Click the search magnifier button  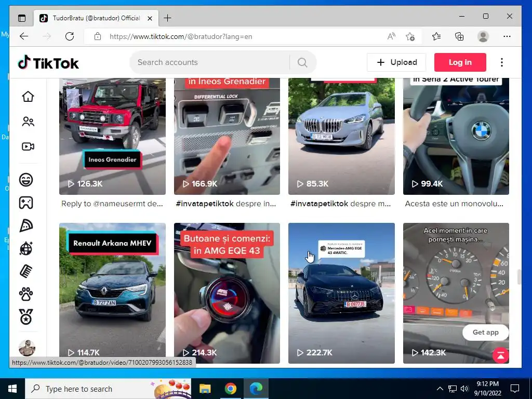302,62
